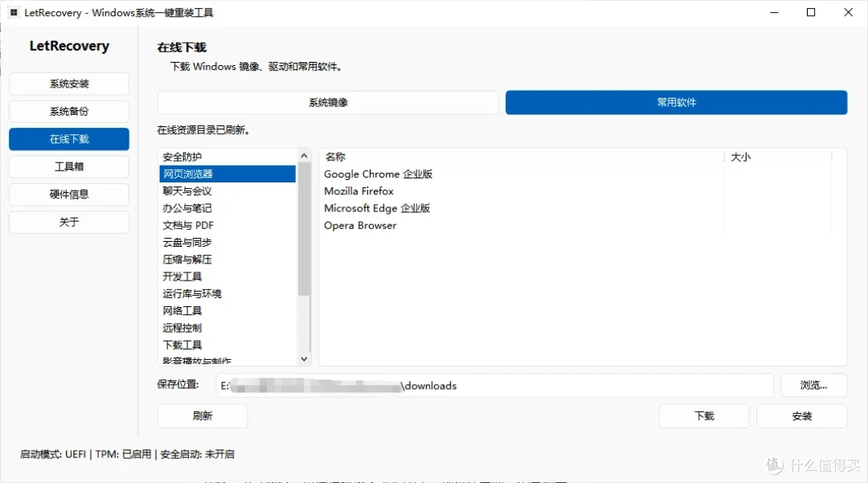This screenshot has width=868, height=483.
Task: Switch to the 常用软件 tab
Action: (x=677, y=102)
